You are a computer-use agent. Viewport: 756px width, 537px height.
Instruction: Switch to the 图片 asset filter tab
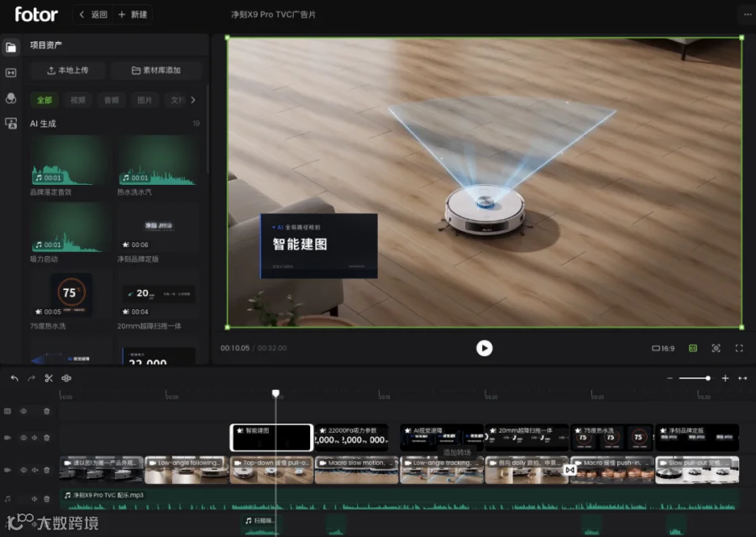[x=144, y=100]
